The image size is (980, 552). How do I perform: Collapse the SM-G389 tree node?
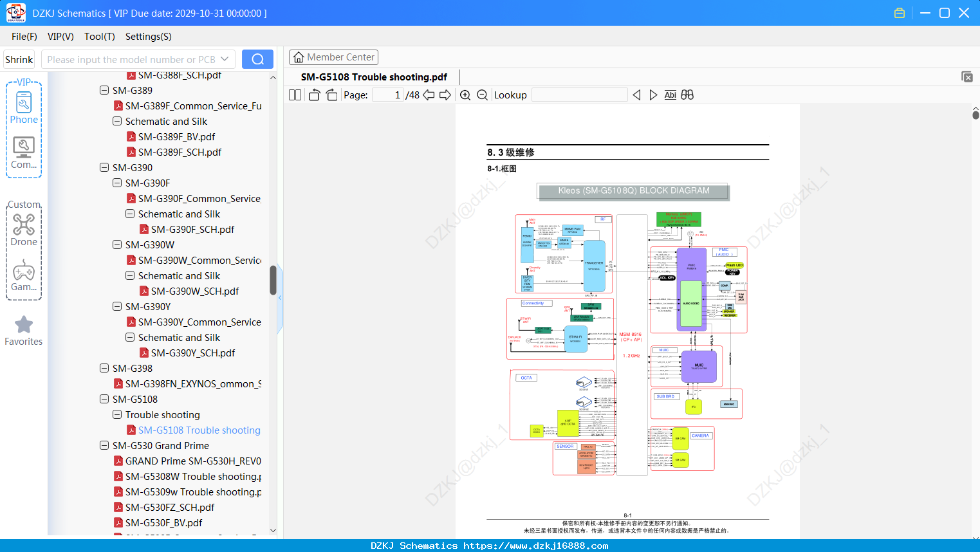pyautogui.click(x=104, y=90)
